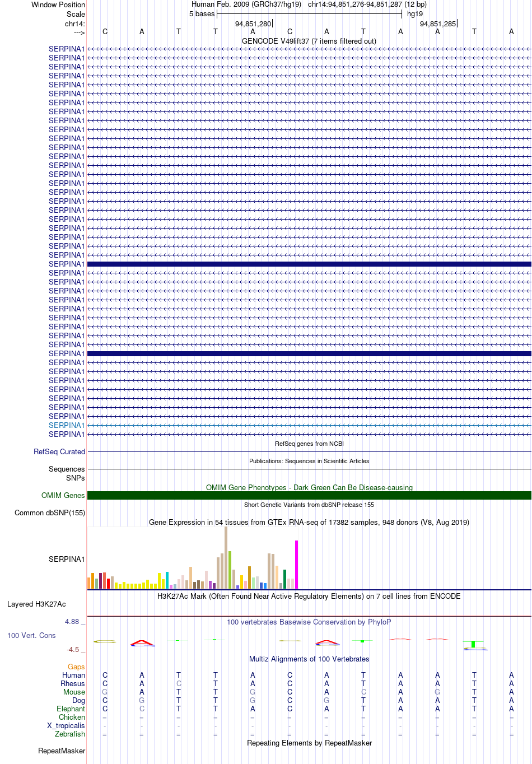
Task: Click the '5 bases' scale text
Action: point(202,14)
